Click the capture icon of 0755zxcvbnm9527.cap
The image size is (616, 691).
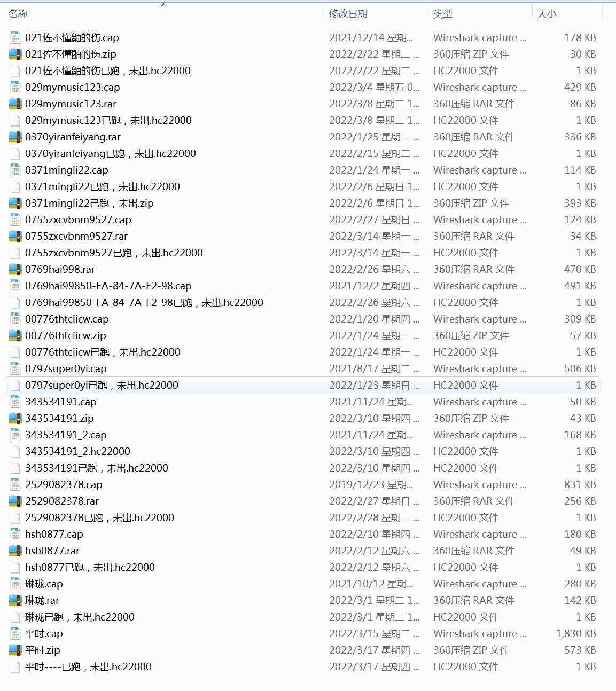click(x=15, y=219)
